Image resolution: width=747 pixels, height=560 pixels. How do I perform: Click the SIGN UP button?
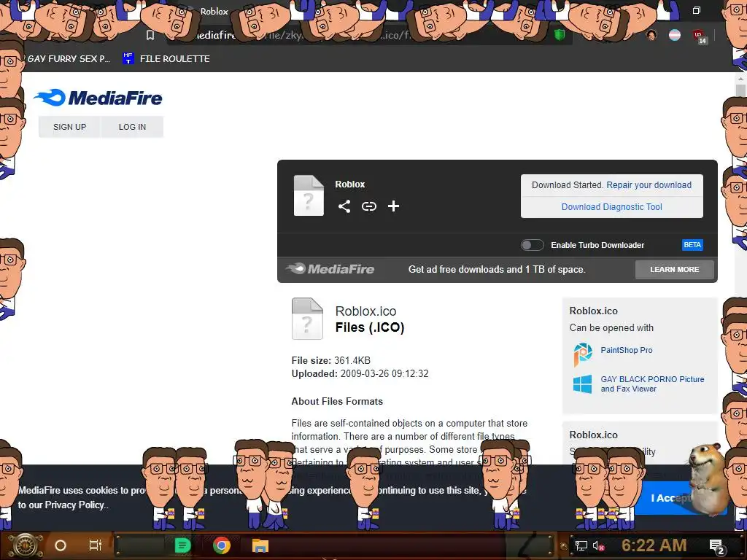click(x=69, y=127)
